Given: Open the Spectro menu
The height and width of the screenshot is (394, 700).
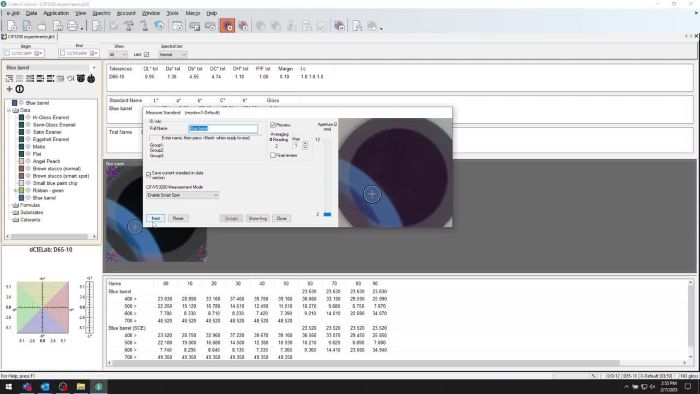Looking at the screenshot, I should (x=101, y=13).
